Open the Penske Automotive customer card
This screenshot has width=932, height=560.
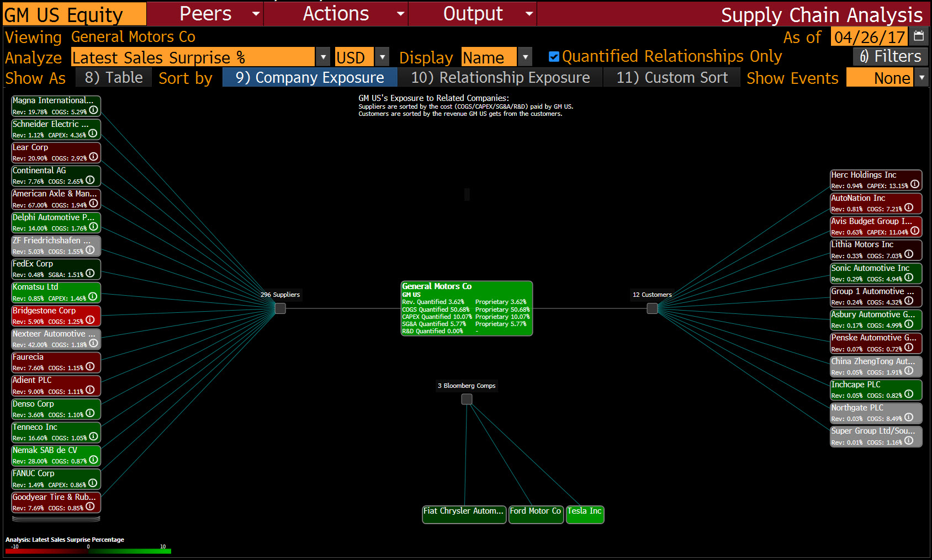click(x=876, y=343)
